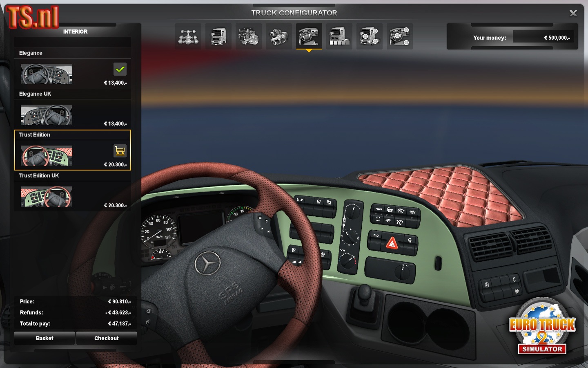Click the green checkmark on Elegance interior

120,69
